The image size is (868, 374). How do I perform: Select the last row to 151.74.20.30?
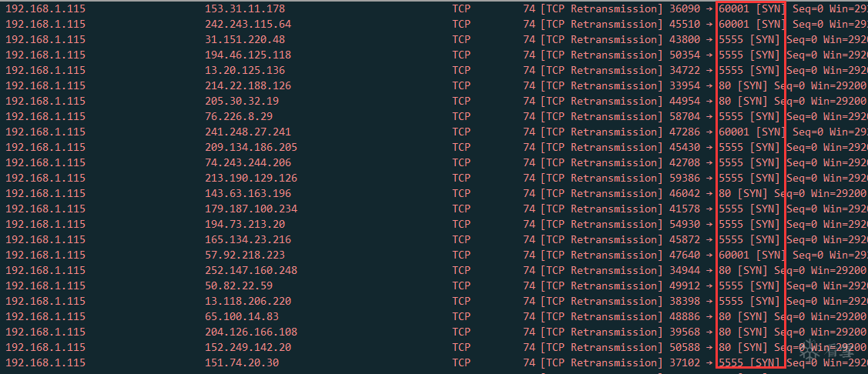point(242,362)
